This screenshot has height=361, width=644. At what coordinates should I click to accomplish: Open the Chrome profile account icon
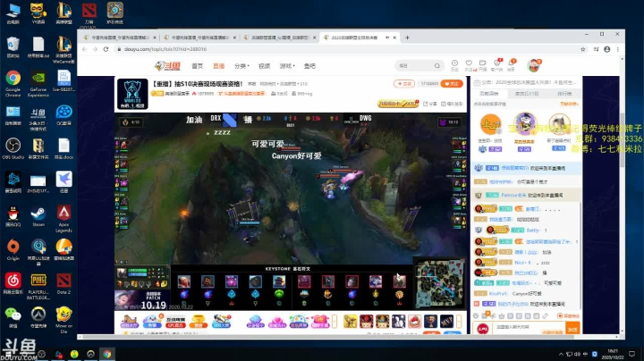point(607,49)
